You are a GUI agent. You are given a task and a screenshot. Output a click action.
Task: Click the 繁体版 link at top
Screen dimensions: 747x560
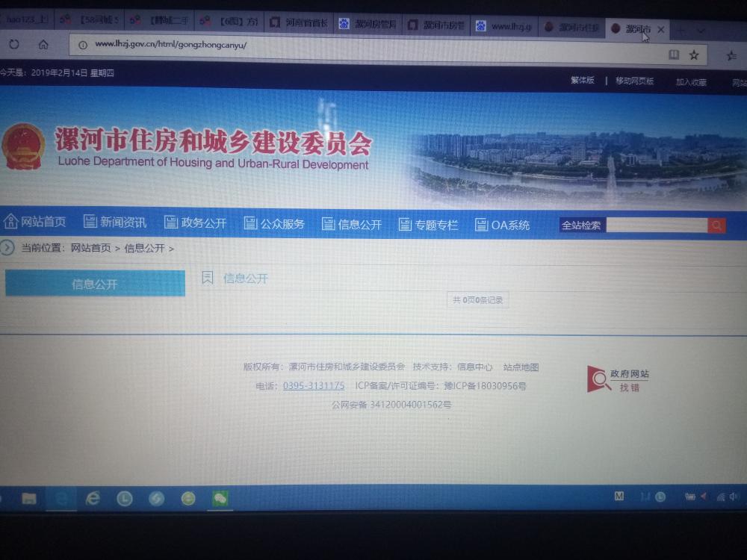coord(582,81)
